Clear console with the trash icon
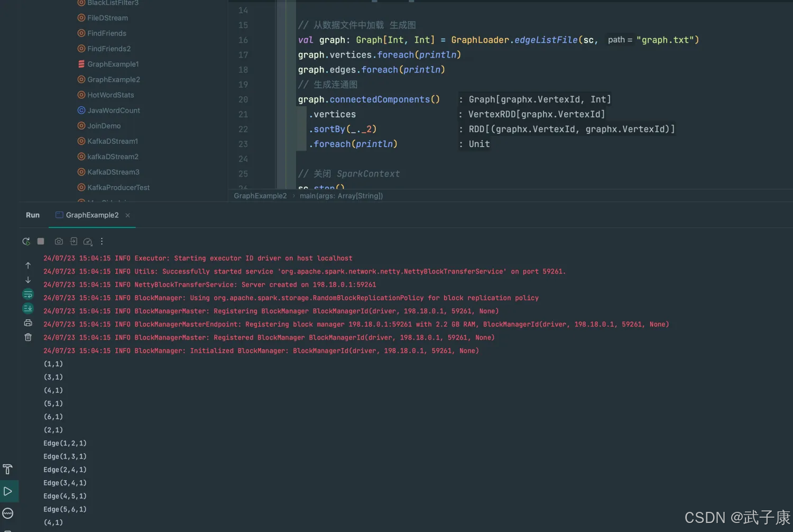The width and height of the screenshot is (793, 532). 28,337
